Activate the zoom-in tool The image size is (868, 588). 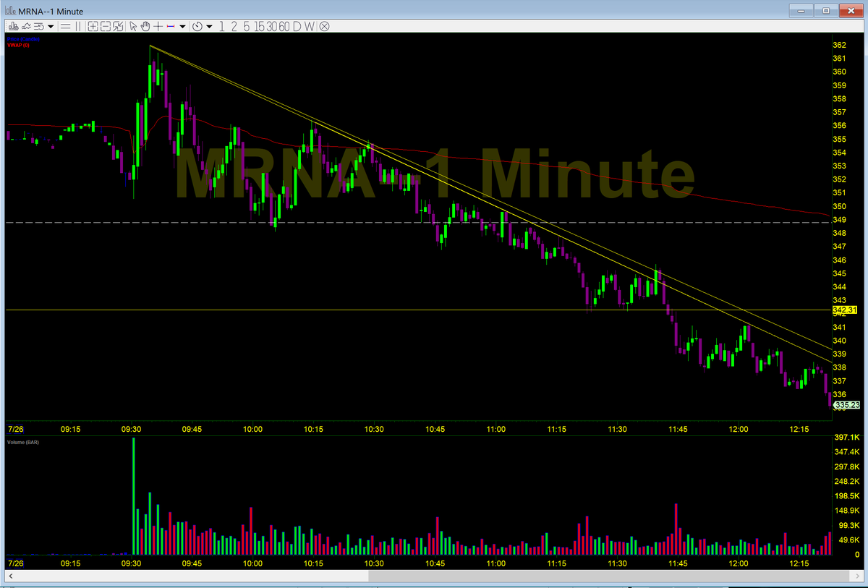coord(94,26)
